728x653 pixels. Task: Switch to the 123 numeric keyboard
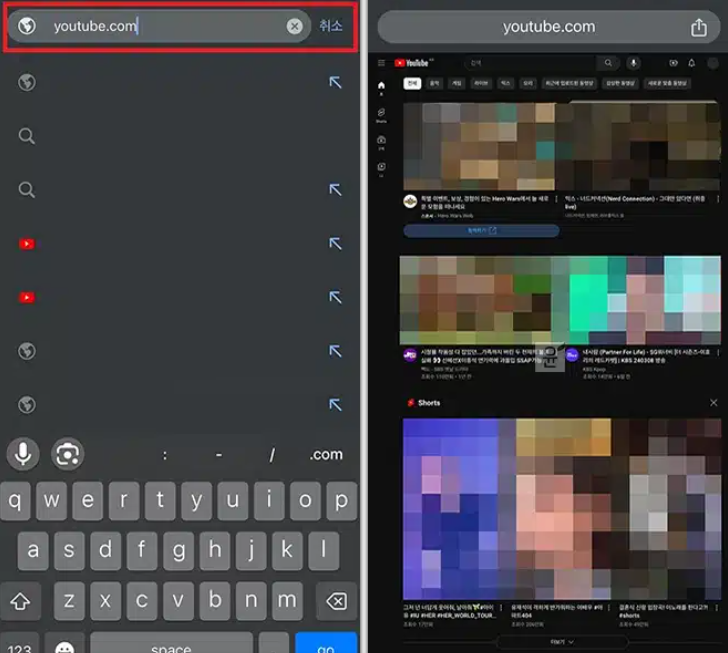(x=20, y=643)
